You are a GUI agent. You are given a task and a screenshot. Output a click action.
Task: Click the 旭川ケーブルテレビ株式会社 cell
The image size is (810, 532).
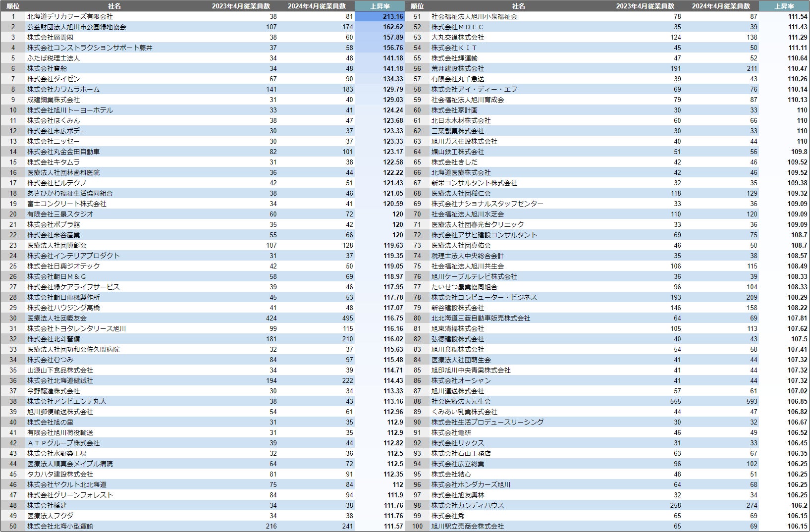474,276
